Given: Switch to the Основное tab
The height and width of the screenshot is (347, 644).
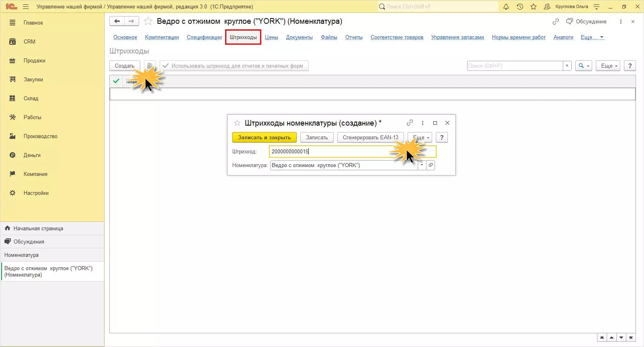Looking at the screenshot, I should [x=125, y=37].
